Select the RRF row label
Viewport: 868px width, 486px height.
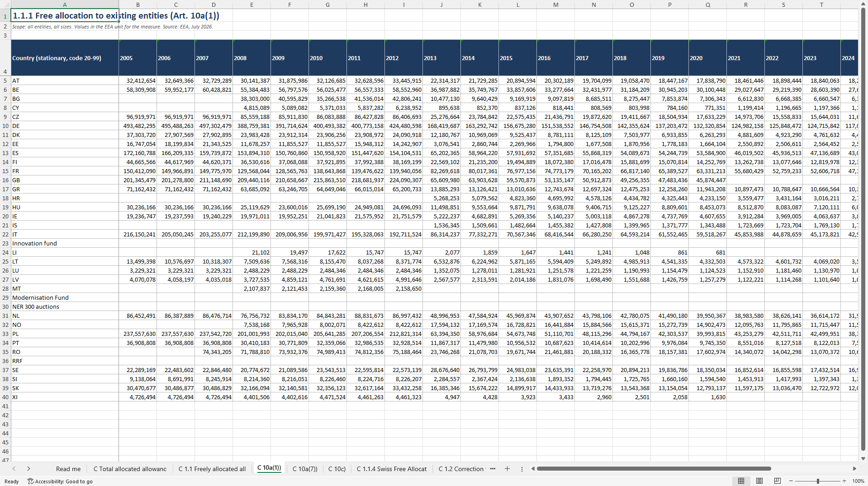pos(65,361)
